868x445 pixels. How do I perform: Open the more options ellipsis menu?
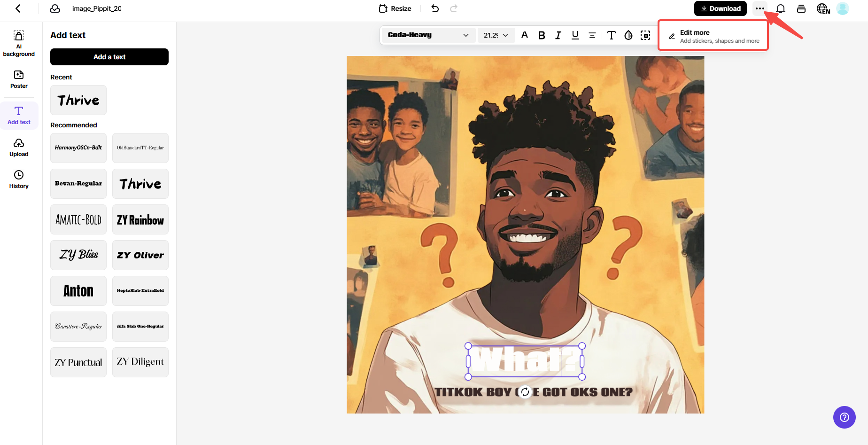pos(759,8)
